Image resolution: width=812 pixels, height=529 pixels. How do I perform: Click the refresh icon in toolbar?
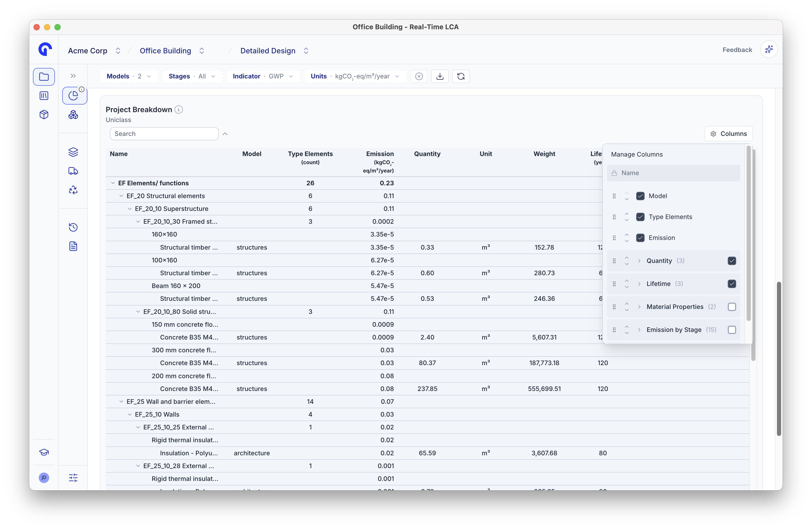click(461, 76)
